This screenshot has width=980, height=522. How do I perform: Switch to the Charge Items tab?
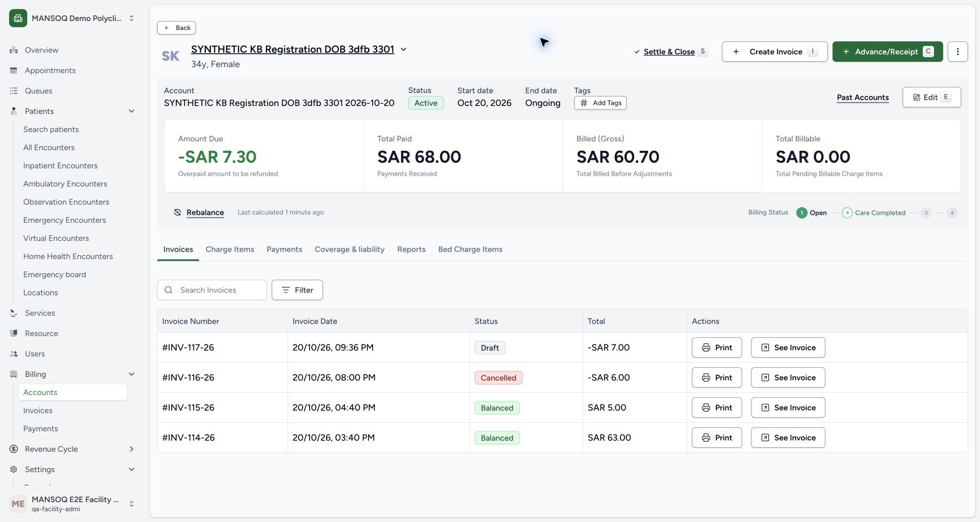[230, 249]
